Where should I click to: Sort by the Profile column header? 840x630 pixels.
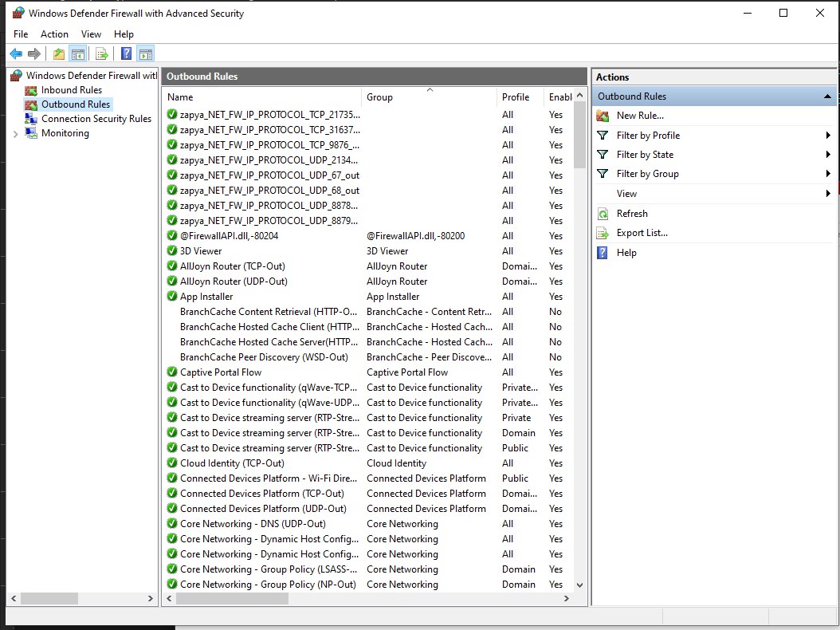(x=520, y=97)
